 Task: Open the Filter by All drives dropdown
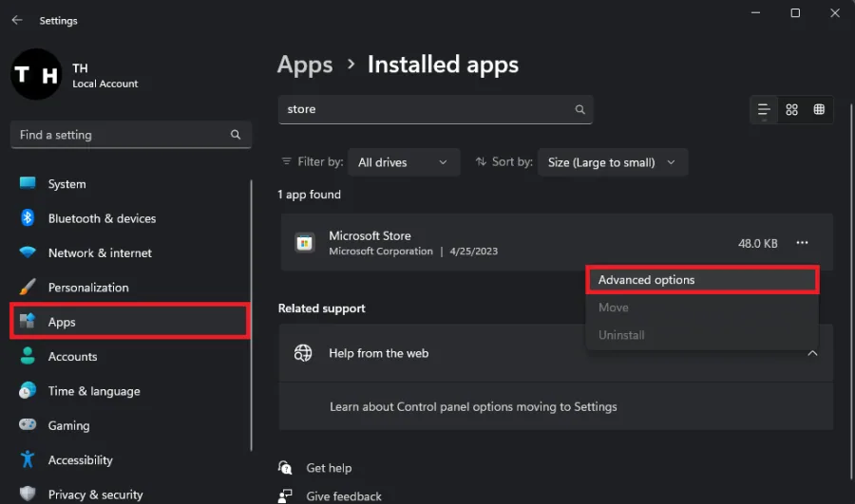click(x=404, y=162)
